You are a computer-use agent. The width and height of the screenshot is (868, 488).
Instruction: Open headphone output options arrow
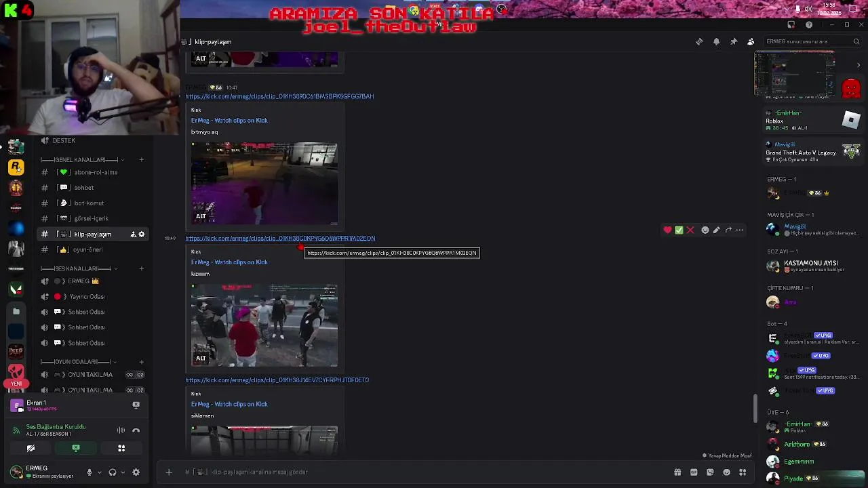[123, 472]
